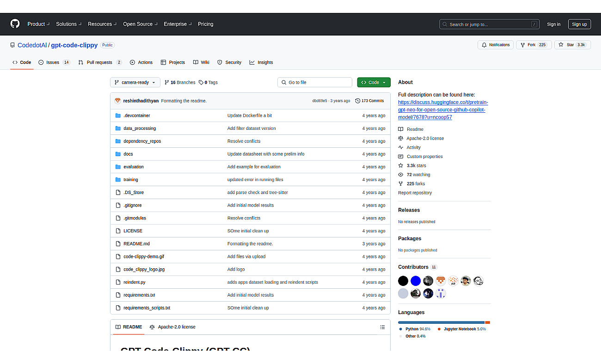Open the Pull requests tab

100,62
